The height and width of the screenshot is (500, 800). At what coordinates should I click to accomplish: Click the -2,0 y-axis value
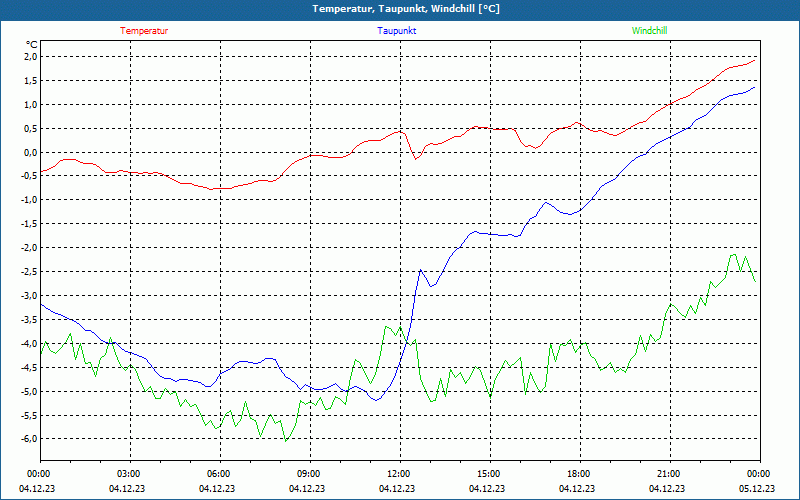30,248
